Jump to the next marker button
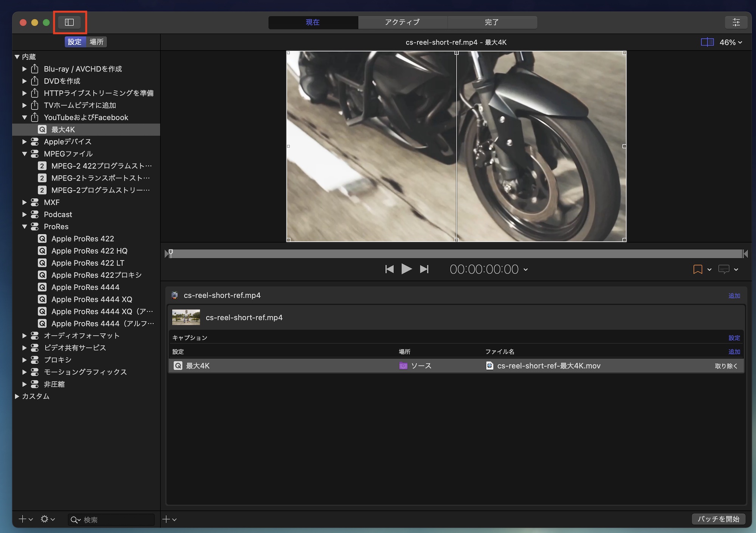 click(x=424, y=269)
